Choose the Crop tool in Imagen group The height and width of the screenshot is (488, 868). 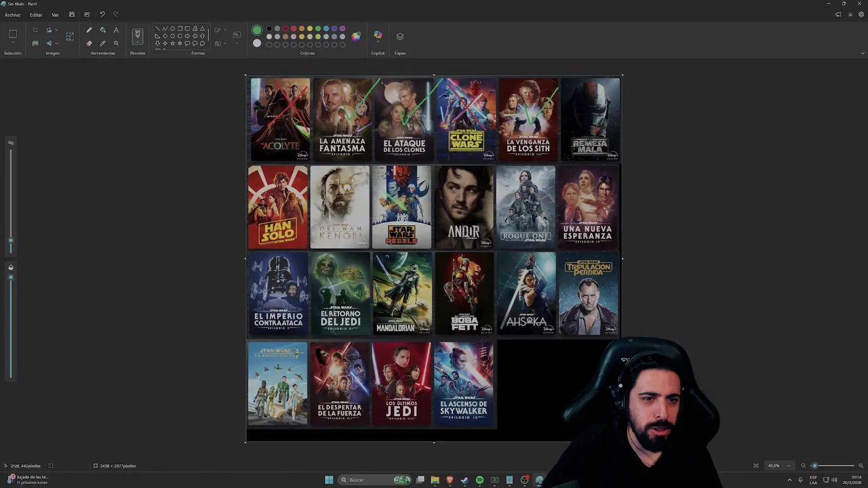click(x=35, y=30)
